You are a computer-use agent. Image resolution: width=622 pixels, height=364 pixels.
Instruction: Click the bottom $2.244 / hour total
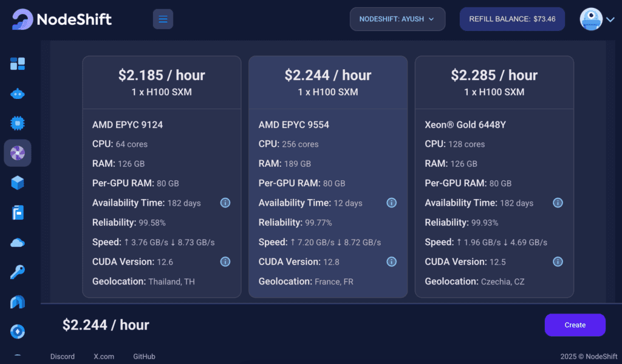click(x=106, y=325)
